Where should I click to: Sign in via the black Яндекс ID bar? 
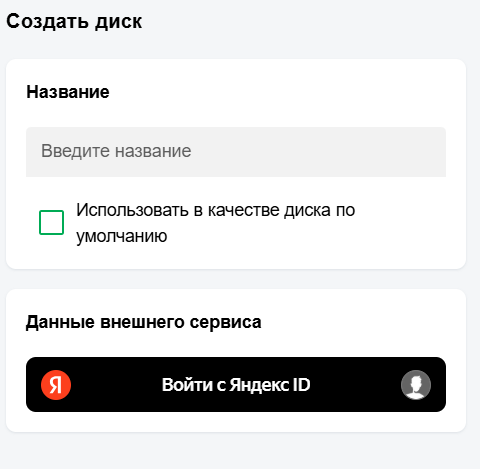click(x=236, y=384)
